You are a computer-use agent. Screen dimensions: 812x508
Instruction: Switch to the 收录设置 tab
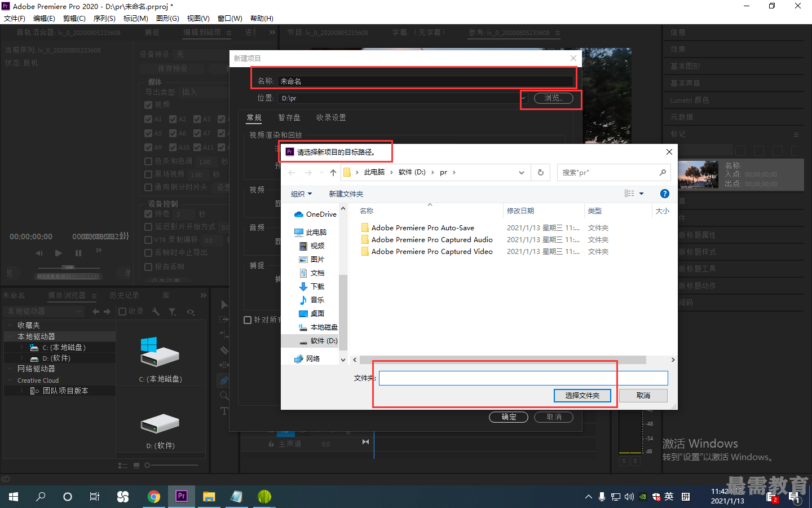[331, 118]
